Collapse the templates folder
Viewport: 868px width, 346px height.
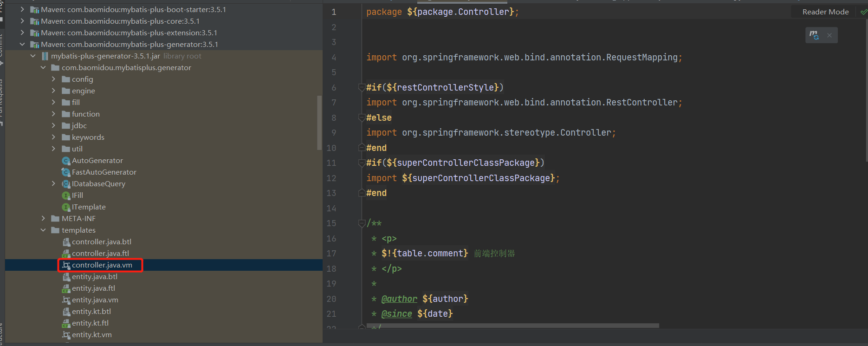tap(43, 230)
